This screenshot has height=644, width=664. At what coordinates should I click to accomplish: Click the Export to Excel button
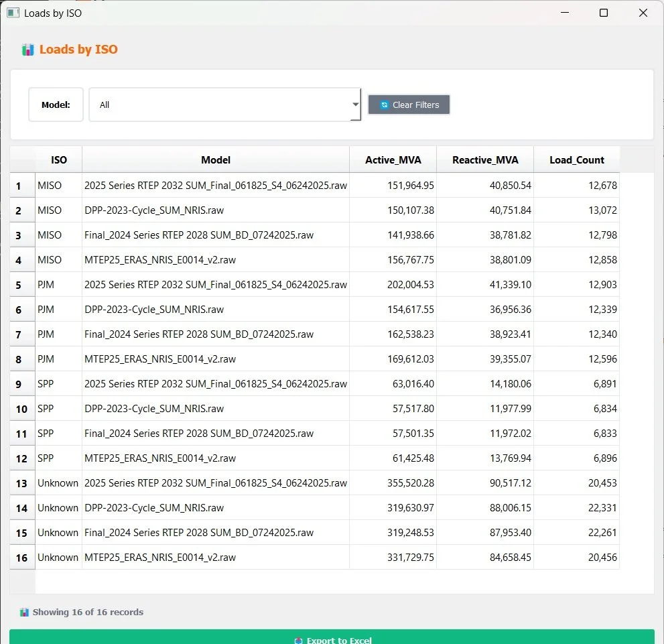tap(332, 639)
